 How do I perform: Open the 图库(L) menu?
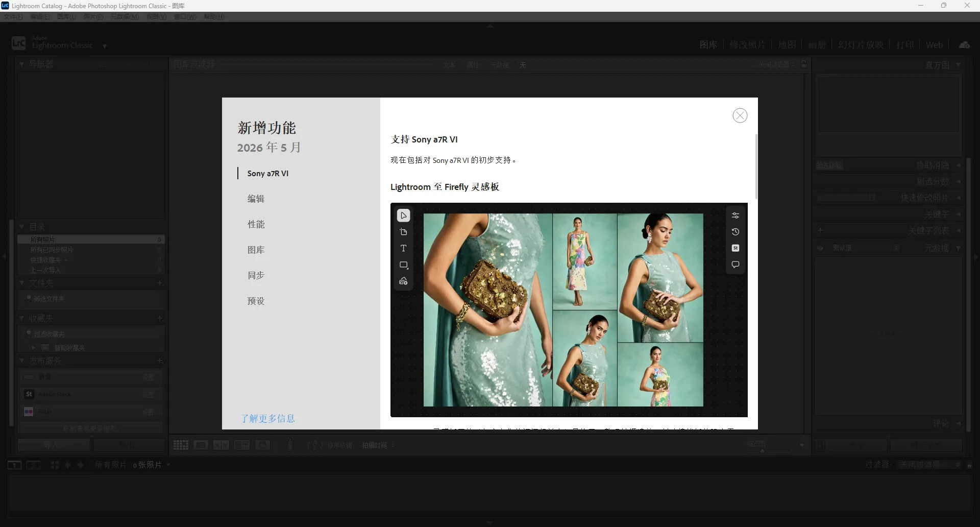point(66,17)
